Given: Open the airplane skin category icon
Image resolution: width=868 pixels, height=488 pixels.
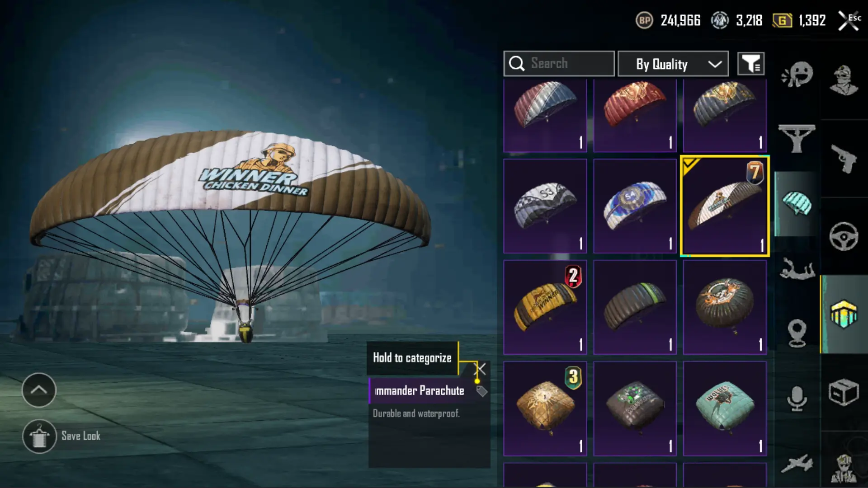Looking at the screenshot, I should click(797, 464).
